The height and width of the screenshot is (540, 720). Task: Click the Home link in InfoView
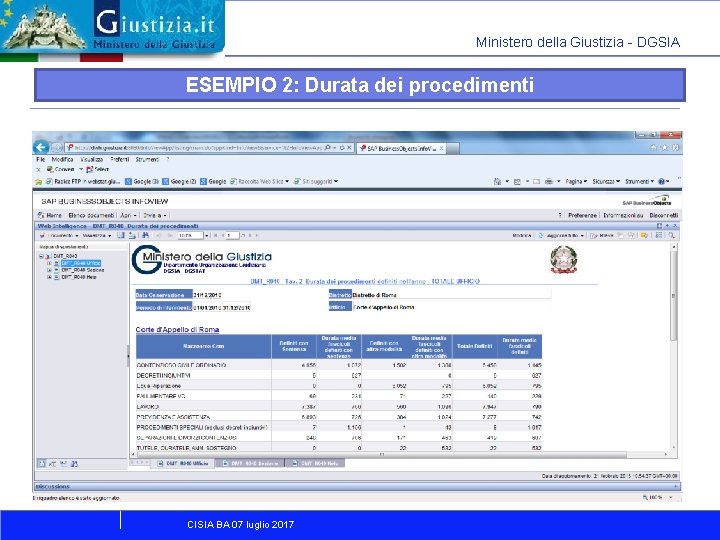(50, 215)
